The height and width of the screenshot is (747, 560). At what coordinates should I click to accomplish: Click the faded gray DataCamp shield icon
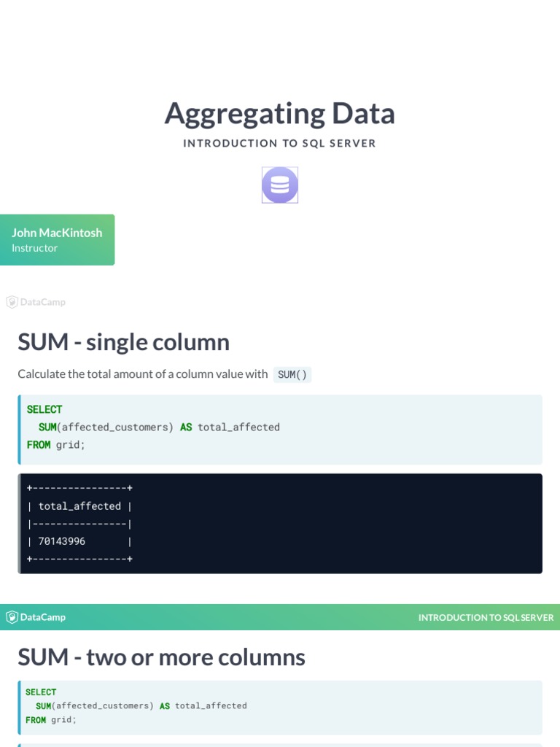(x=12, y=302)
